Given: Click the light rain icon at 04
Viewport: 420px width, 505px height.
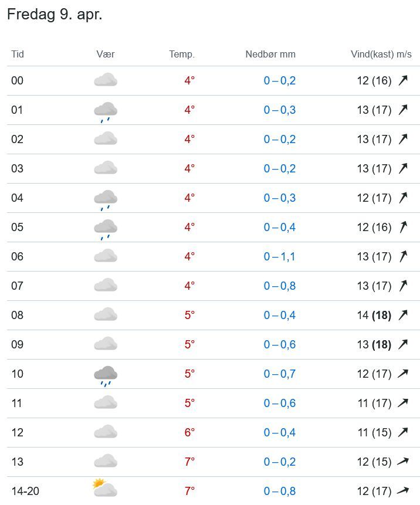Looking at the screenshot, I should coord(106,200).
